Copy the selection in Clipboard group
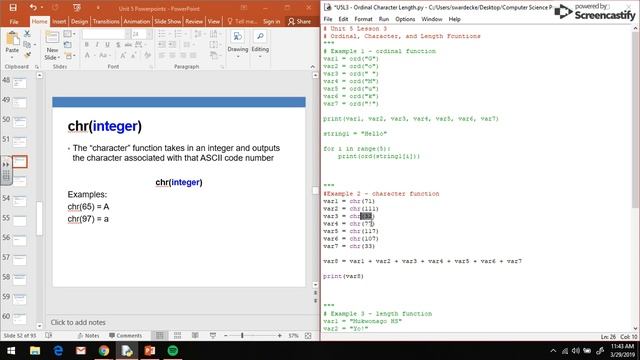 pyautogui.click(x=27, y=44)
